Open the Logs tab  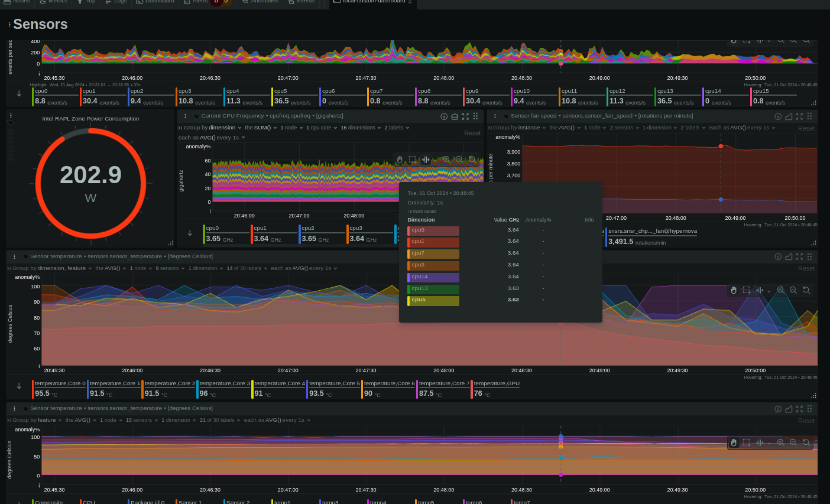coord(116,2)
